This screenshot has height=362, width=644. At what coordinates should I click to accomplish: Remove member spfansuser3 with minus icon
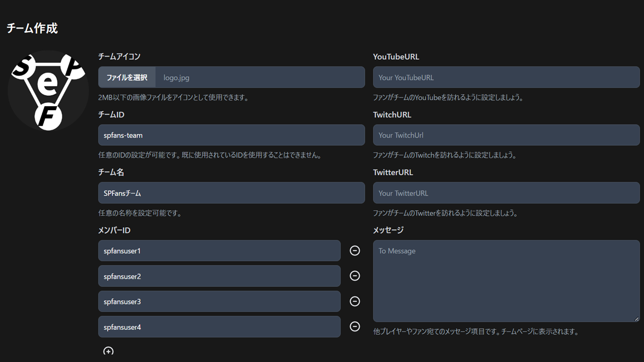pyautogui.click(x=355, y=301)
